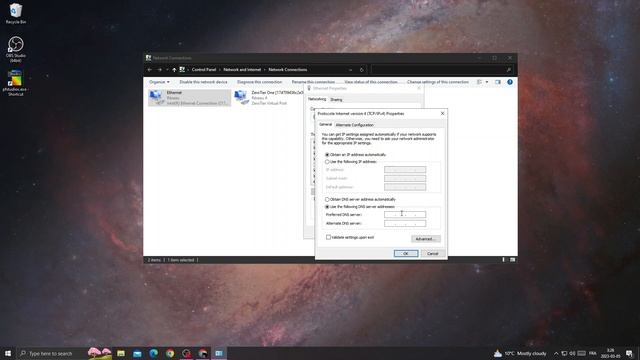
Task: Select the OBS Studio desktop shortcut
Action: (16, 49)
